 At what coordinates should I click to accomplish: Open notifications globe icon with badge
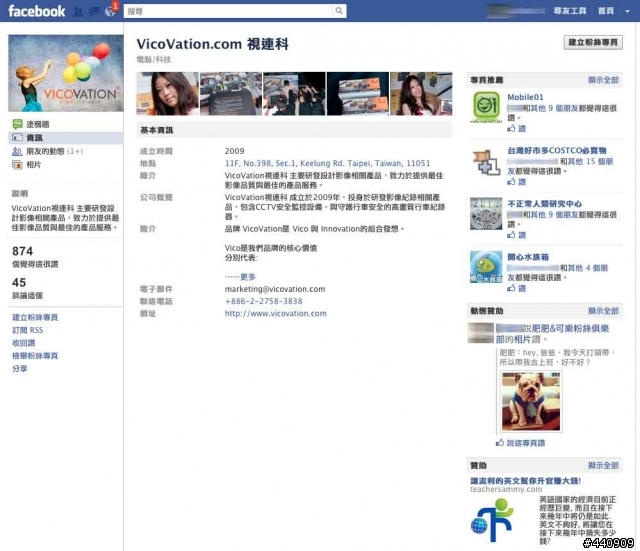tap(110, 11)
